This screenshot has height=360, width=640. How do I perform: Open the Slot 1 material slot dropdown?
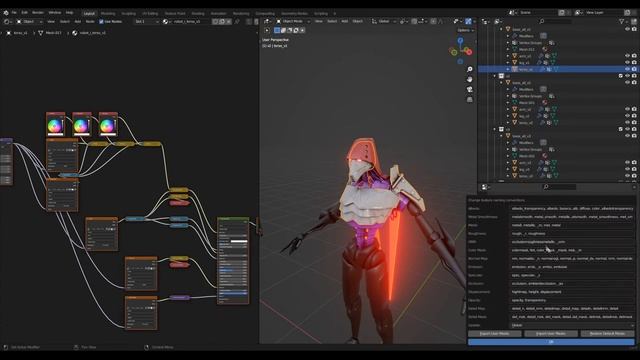point(147,21)
